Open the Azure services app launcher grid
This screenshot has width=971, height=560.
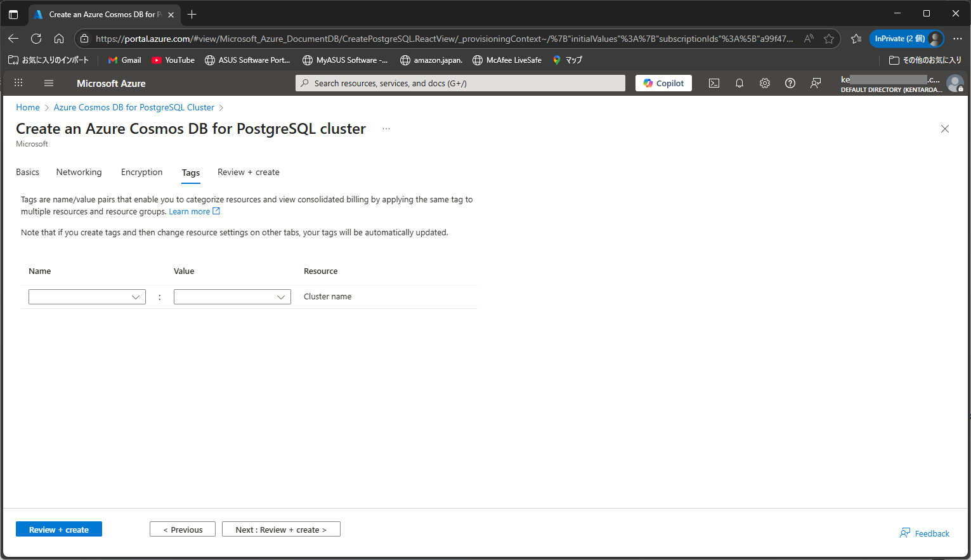(18, 82)
